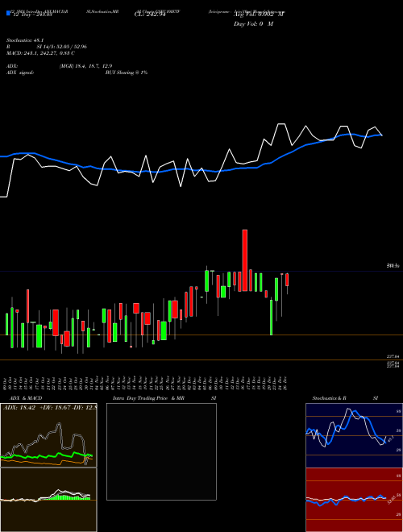Select the 'Stochastics & R' panel title
Viewport: 403px width, 532px height.
(x=329, y=398)
